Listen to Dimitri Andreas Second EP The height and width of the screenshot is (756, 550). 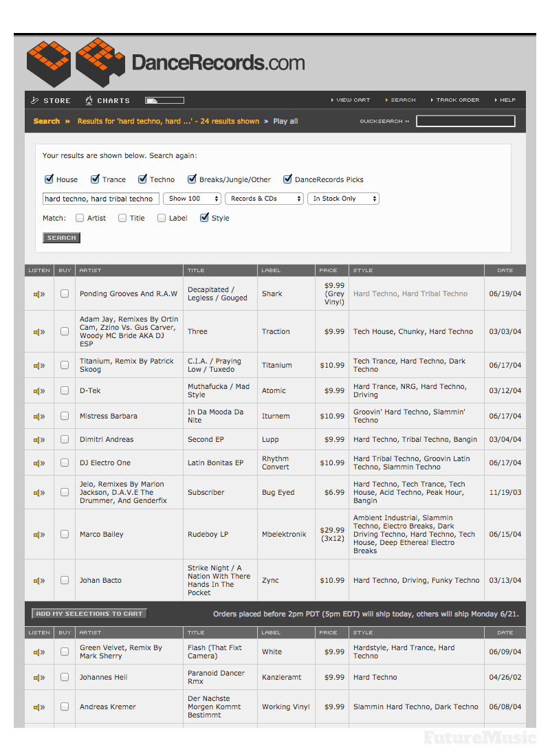(x=39, y=440)
